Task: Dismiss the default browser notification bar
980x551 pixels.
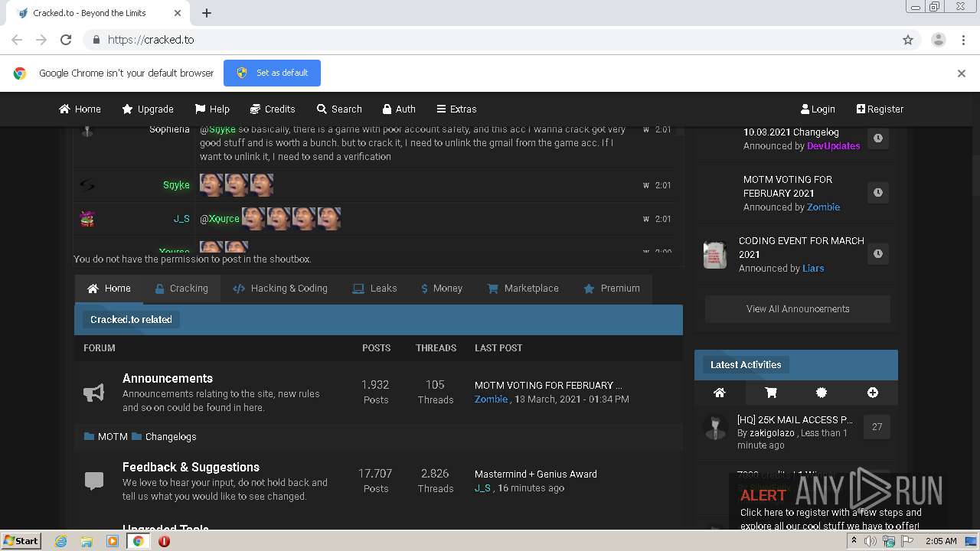Action: (962, 73)
